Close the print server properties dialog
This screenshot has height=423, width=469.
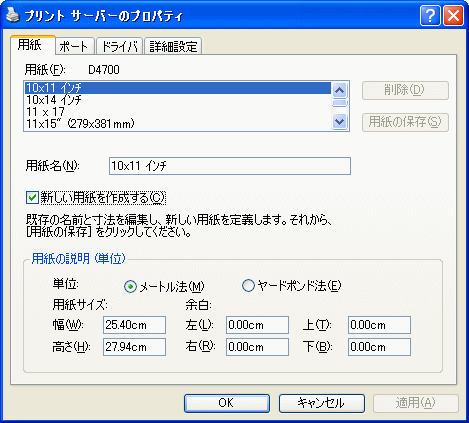(x=453, y=15)
